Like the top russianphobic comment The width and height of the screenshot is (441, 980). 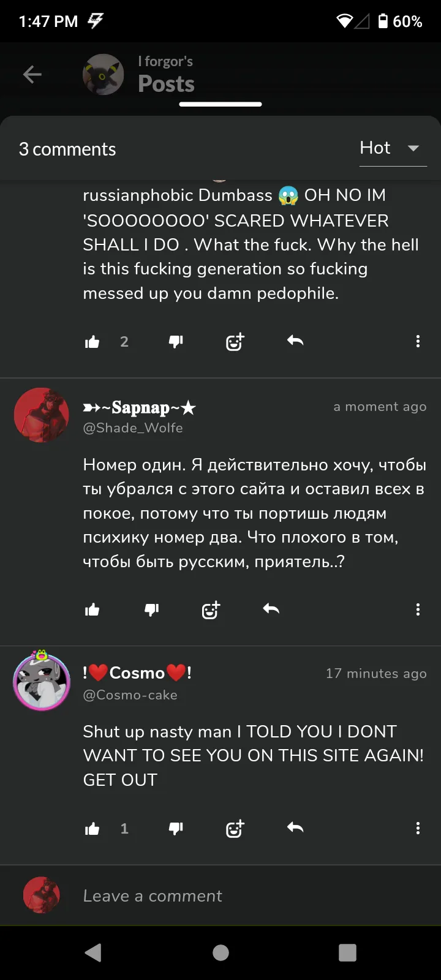[x=92, y=342]
